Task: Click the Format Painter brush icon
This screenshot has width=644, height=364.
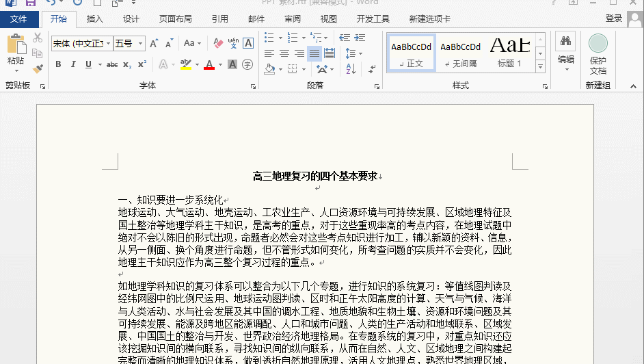Action: point(38,68)
